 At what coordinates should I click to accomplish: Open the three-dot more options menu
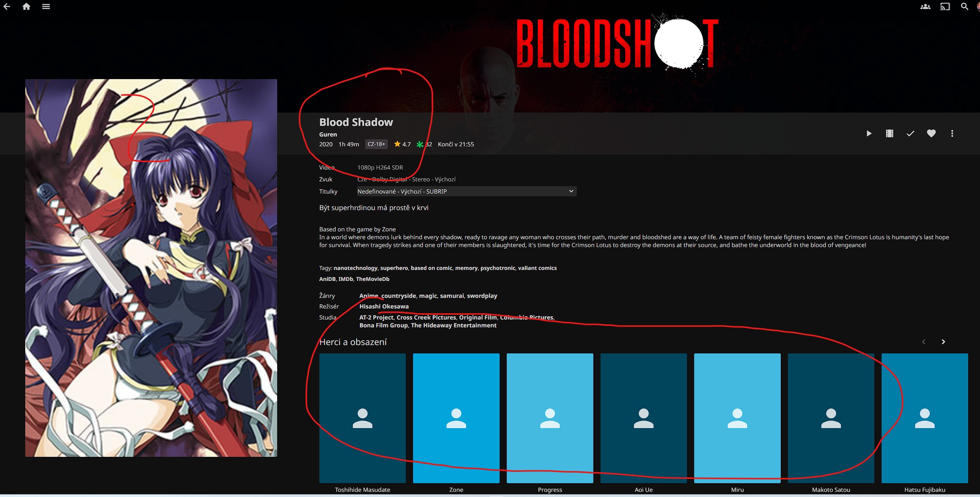[x=952, y=133]
